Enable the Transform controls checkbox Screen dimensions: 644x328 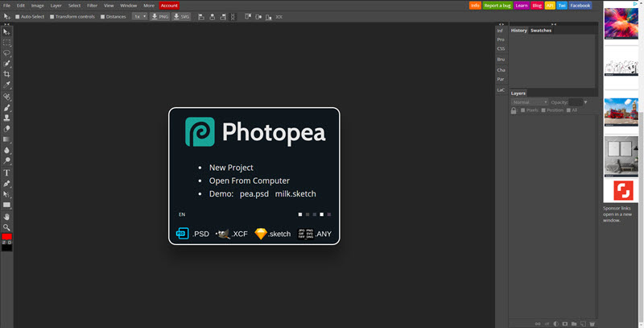(52, 17)
